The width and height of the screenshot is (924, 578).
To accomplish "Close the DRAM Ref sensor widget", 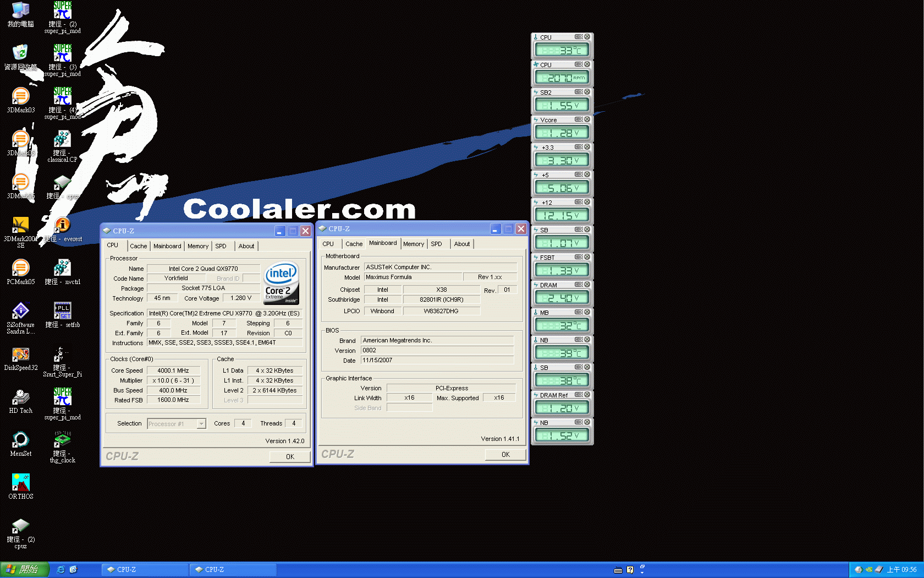I will click(587, 395).
